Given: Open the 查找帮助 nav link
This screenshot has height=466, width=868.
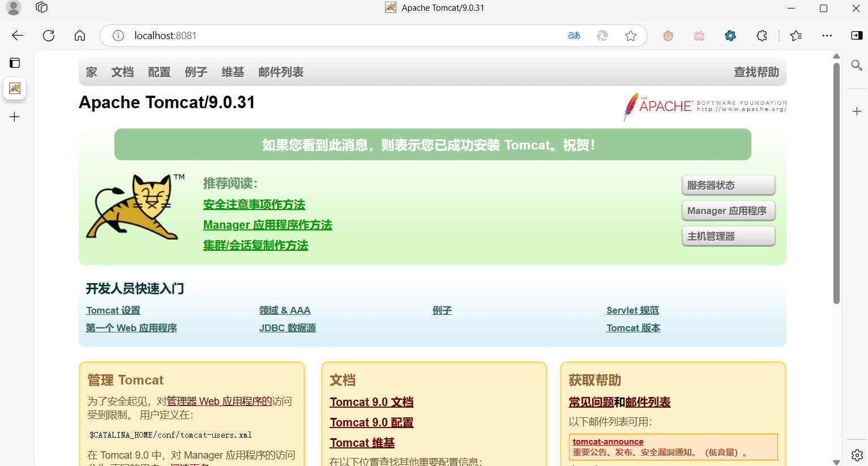Looking at the screenshot, I should 756,72.
